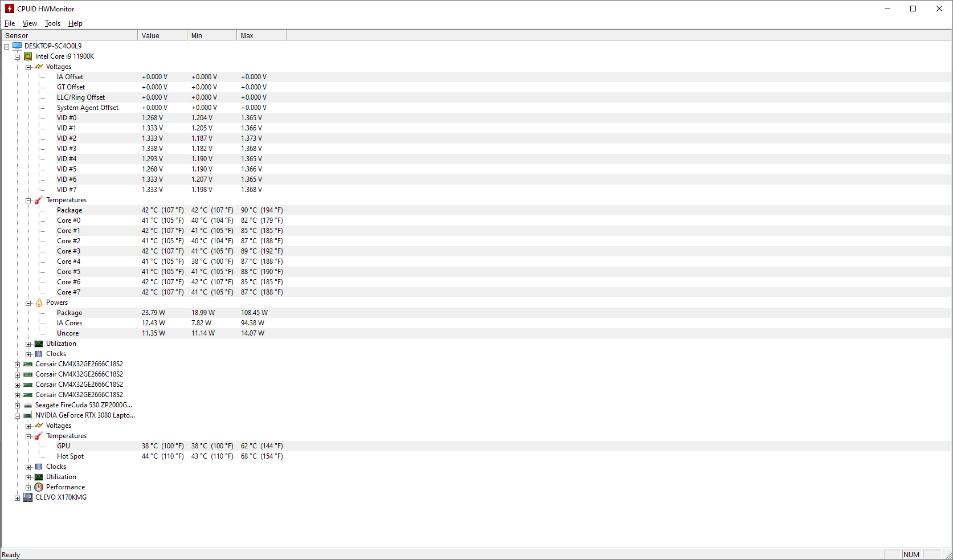Click the Max column header
This screenshot has height=560, width=953.
(x=261, y=35)
